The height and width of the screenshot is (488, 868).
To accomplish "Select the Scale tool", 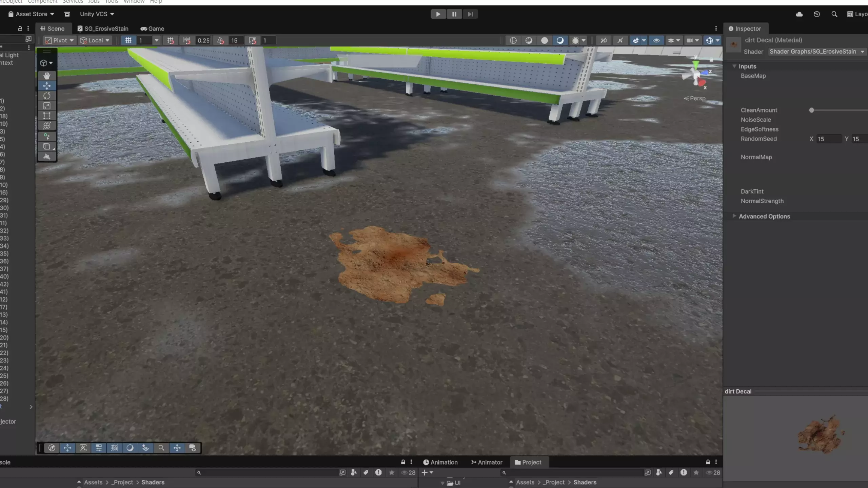I will tap(47, 106).
